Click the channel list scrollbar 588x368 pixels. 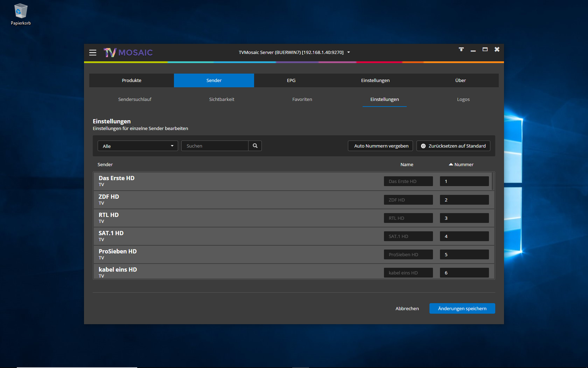tap(493, 181)
